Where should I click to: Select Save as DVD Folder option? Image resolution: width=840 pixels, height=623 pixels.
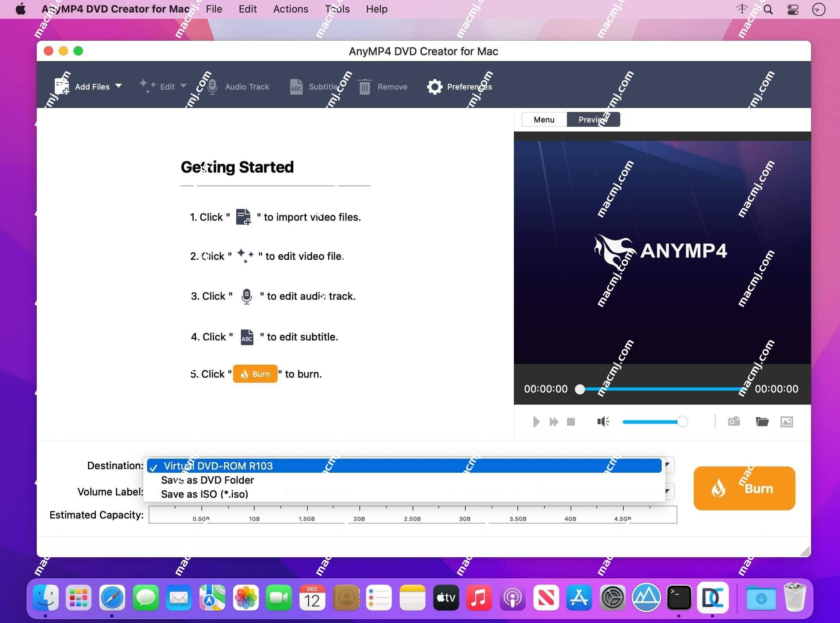[208, 480]
